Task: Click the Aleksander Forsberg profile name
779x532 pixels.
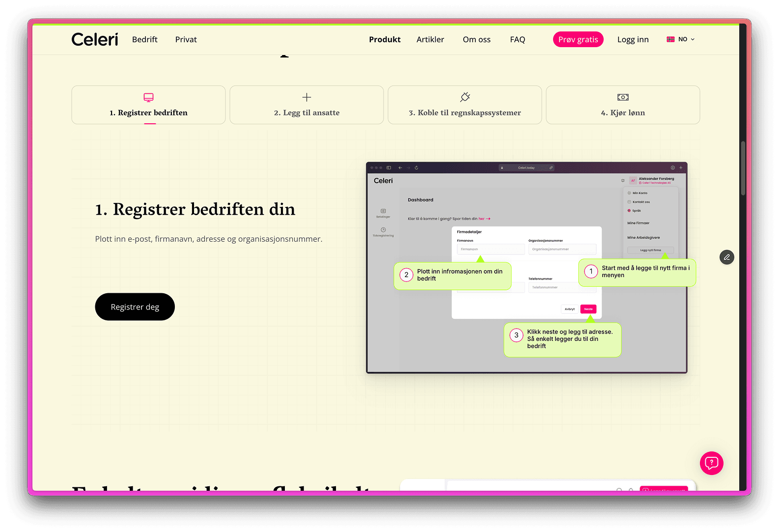Action: tap(656, 179)
